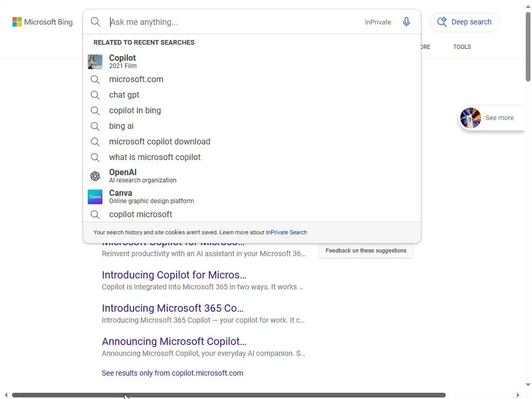The width and height of the screenshot is (532, 399).
Task: Open the TOOLS menu
Action: click(462, 47)
